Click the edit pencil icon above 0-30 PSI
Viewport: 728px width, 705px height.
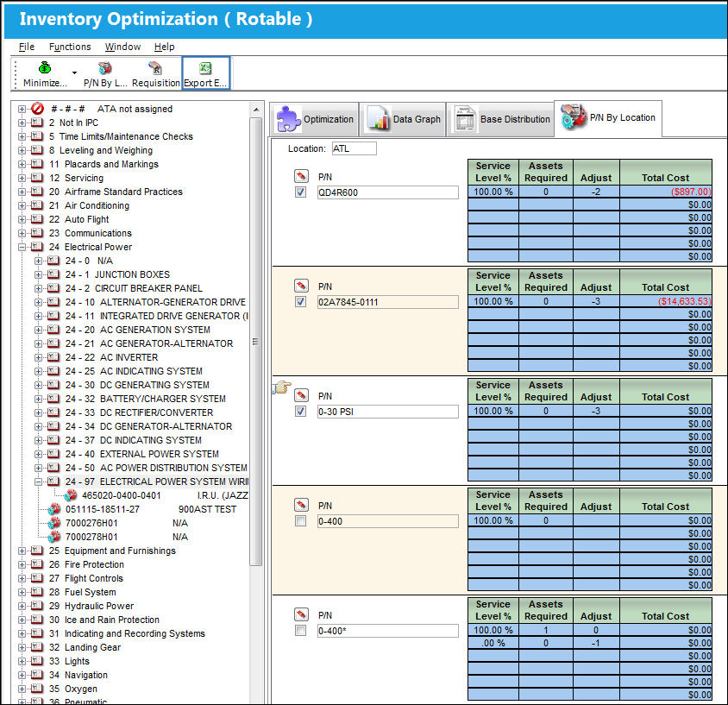(301, 395)
